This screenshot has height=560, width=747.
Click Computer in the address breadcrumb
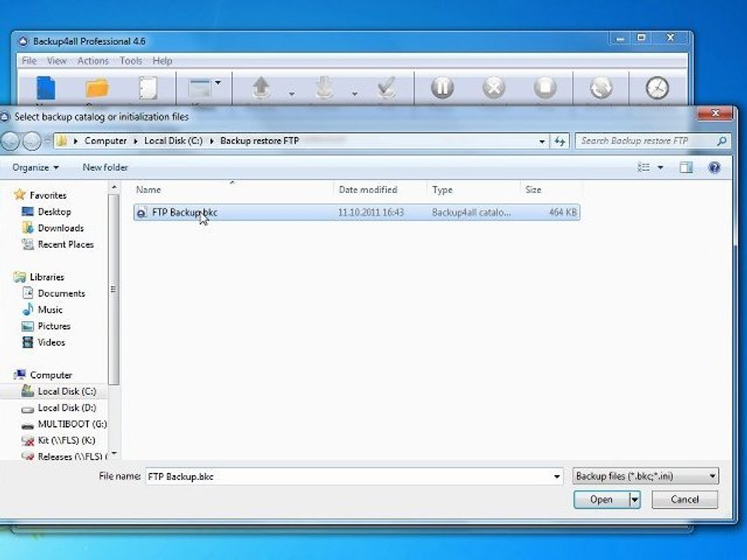pyautogui.click(x=105, y=141)
